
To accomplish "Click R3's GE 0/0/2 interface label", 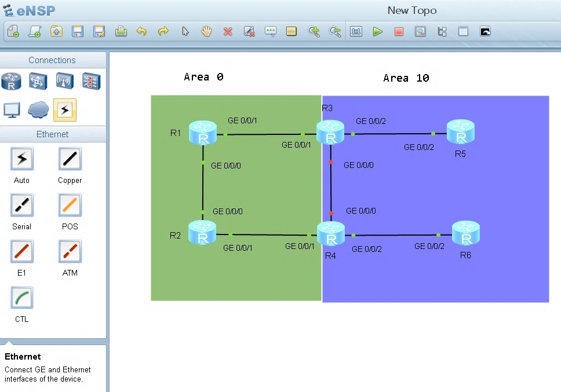I will pyautogui.click(x=371, y=121).
